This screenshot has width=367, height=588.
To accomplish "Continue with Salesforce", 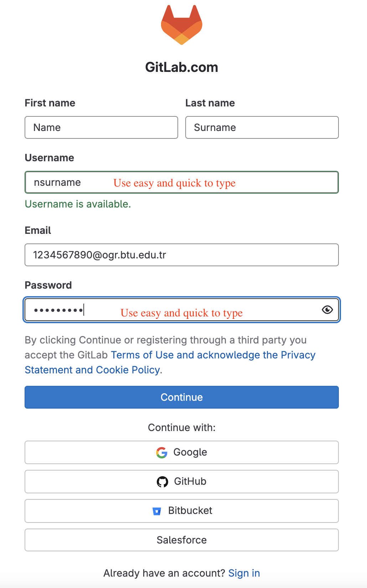I will [181, 540].
